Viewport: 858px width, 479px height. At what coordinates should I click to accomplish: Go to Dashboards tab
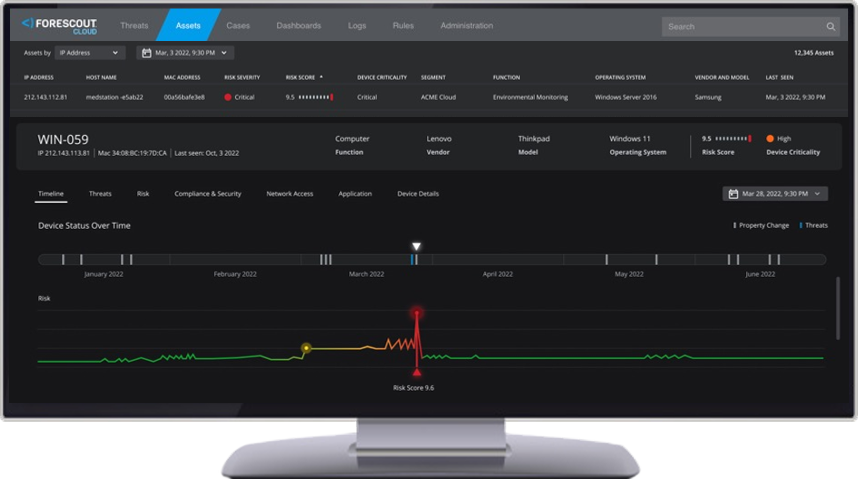[299, 25]
